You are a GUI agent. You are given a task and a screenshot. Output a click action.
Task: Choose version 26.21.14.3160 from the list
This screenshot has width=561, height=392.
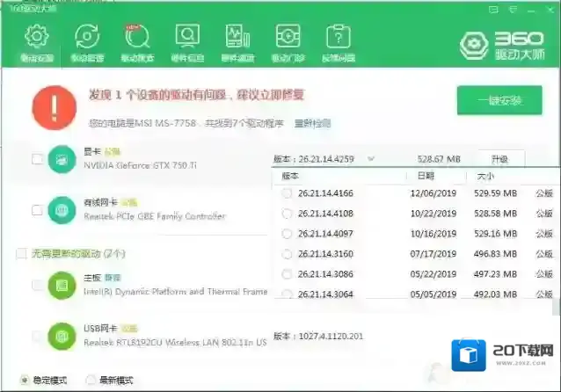[x=287, y=253]
